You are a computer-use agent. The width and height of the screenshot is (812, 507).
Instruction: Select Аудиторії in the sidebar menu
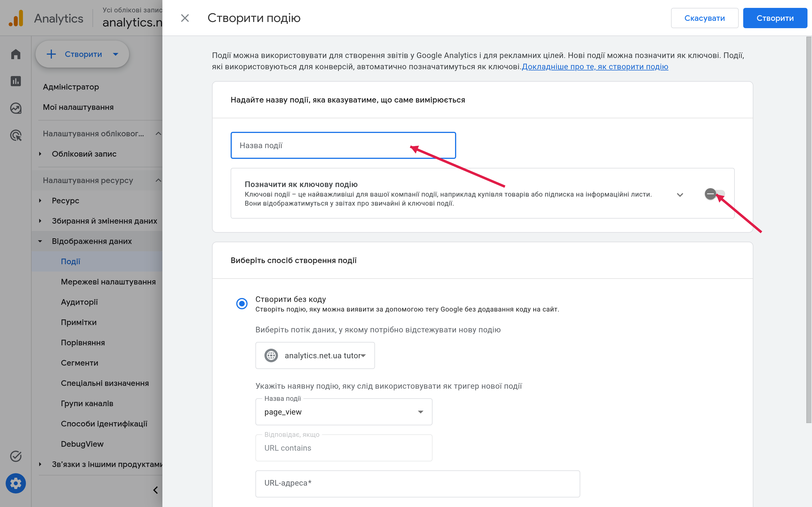point(79,302)
